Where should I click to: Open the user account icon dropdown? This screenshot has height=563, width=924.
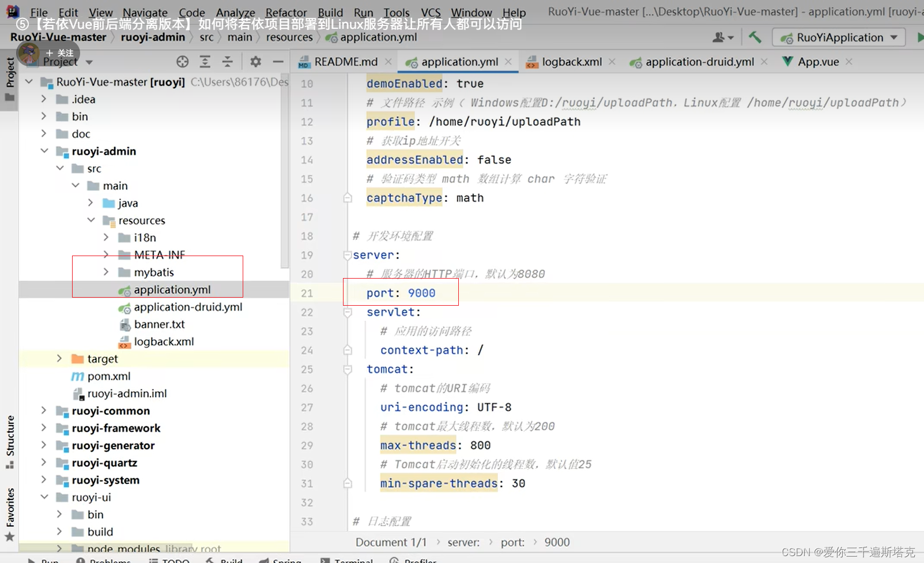pos(723,37)
